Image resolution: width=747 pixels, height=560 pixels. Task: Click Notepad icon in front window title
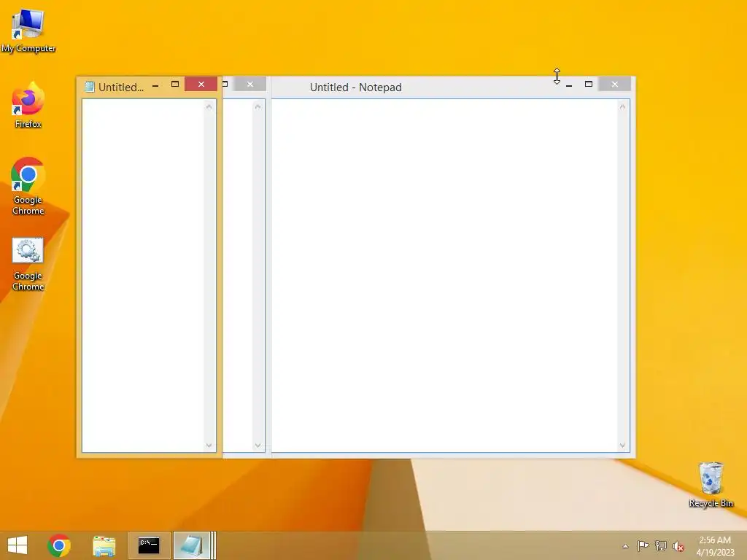click(89, 87)
